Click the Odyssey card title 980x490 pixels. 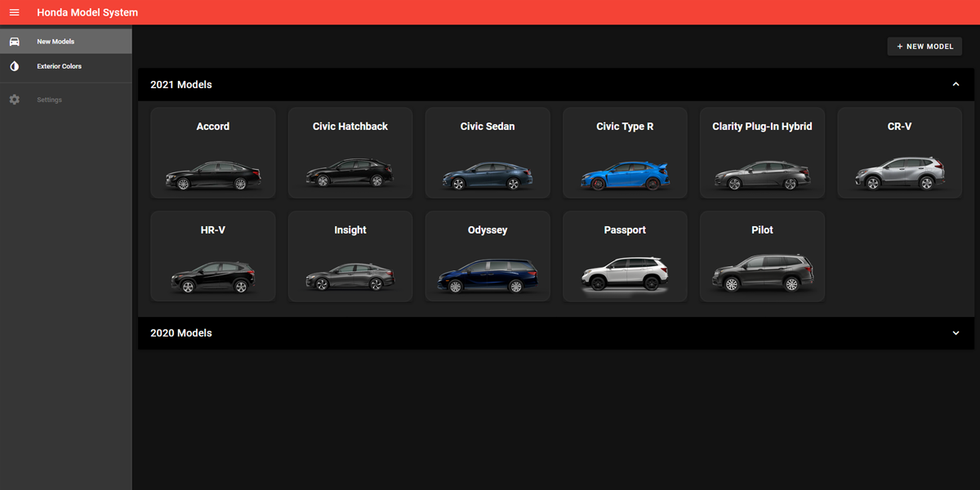pyautogui.click(x=488, y=230)
